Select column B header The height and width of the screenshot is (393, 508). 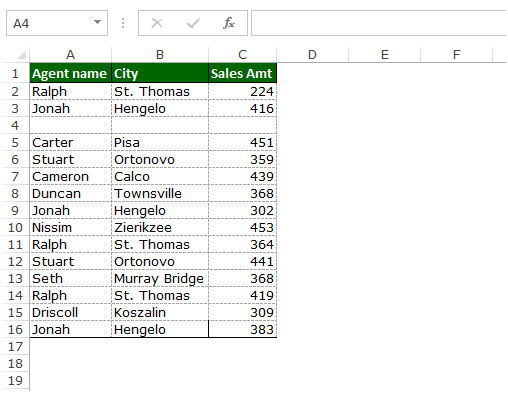160,55
